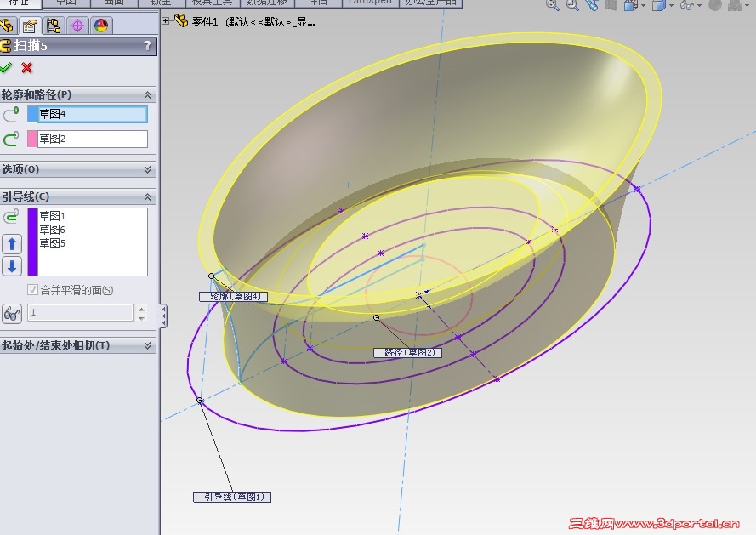Open the DimXpertManager crosshair tab
Screen dimensions: 756x535
(77, 26)
